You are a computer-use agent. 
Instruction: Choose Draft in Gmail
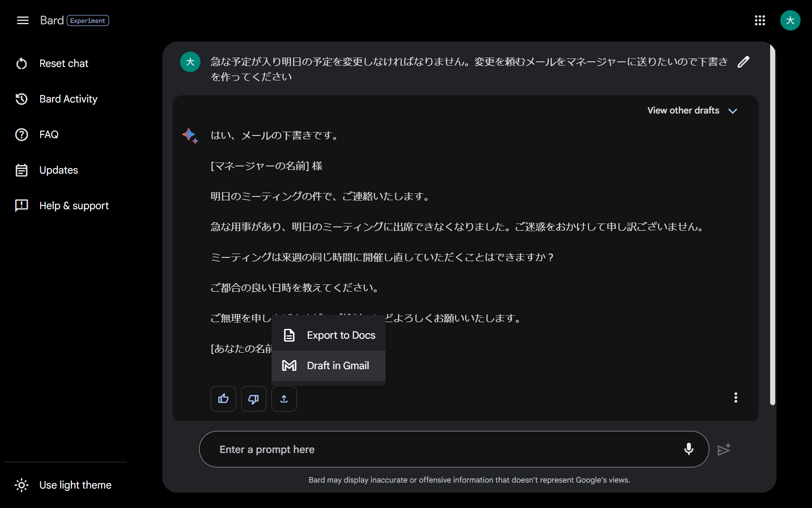(337, 365)
